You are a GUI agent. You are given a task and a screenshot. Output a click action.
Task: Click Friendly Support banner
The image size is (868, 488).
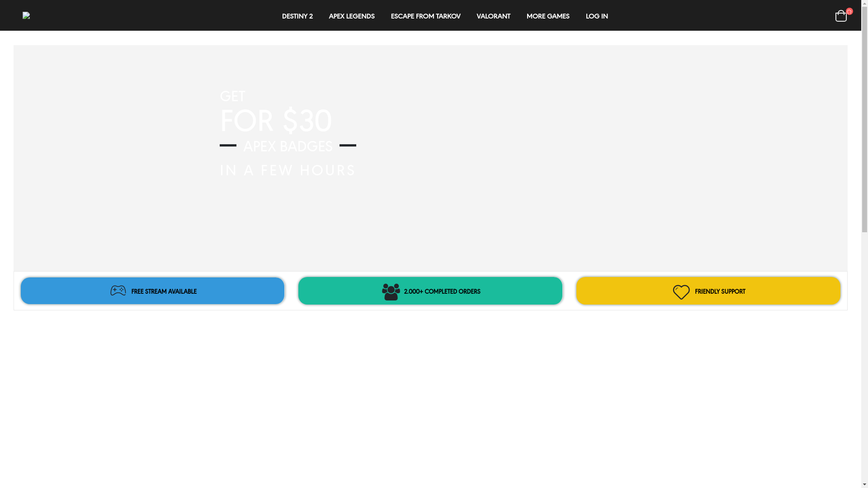point(708,291)
